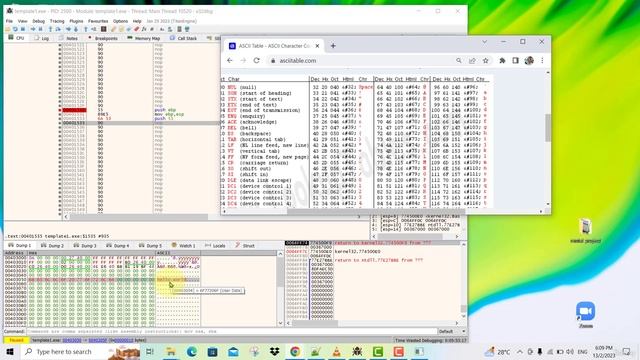Click the Intermodular calls toolbar icon
Screen dimensions: 640x360
click(170, 29)
